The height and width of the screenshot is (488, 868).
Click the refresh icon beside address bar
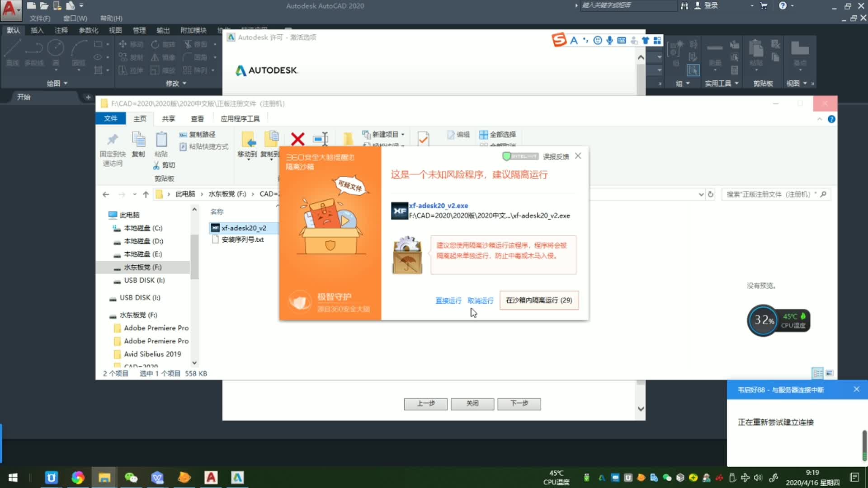click(x=711, y=194)
